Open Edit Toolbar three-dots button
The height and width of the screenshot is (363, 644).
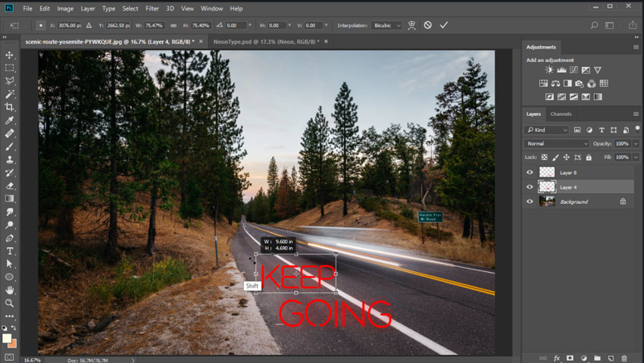(x=9, y=317)
